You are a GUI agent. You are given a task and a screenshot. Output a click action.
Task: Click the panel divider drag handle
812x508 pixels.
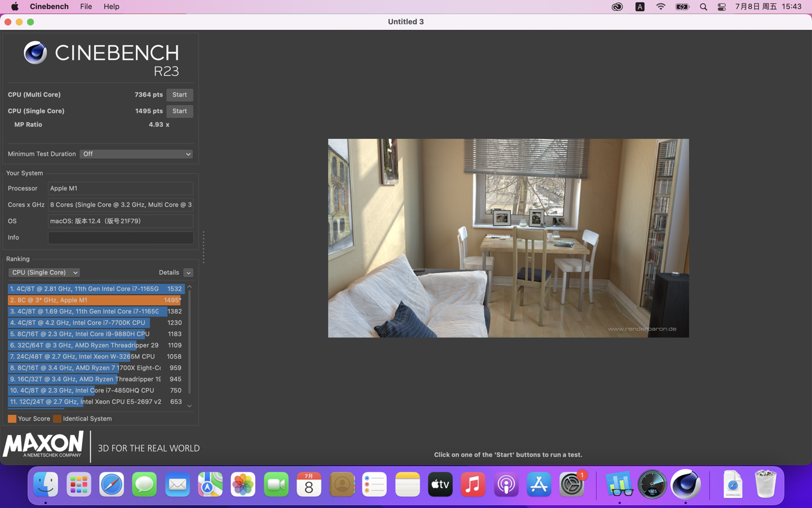(x=204, y=247)
